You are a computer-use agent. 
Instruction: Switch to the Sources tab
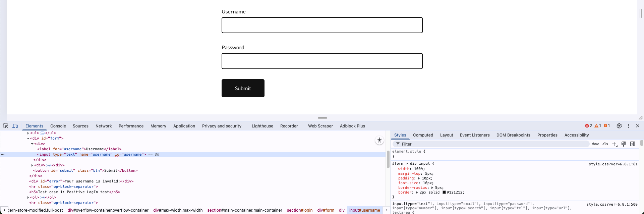(x=80, y=126)
